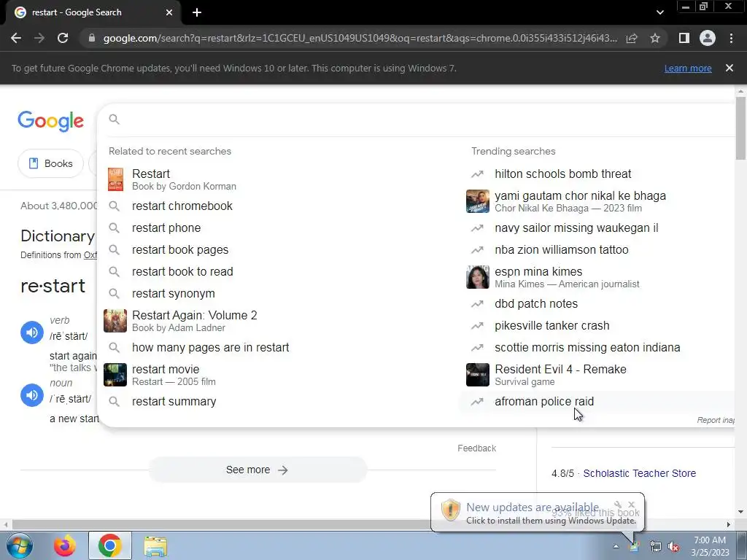
Task: Click the Restart Again Volume 2 cover thumbnail
Action: pyautogui.click(x=115, y=321)
